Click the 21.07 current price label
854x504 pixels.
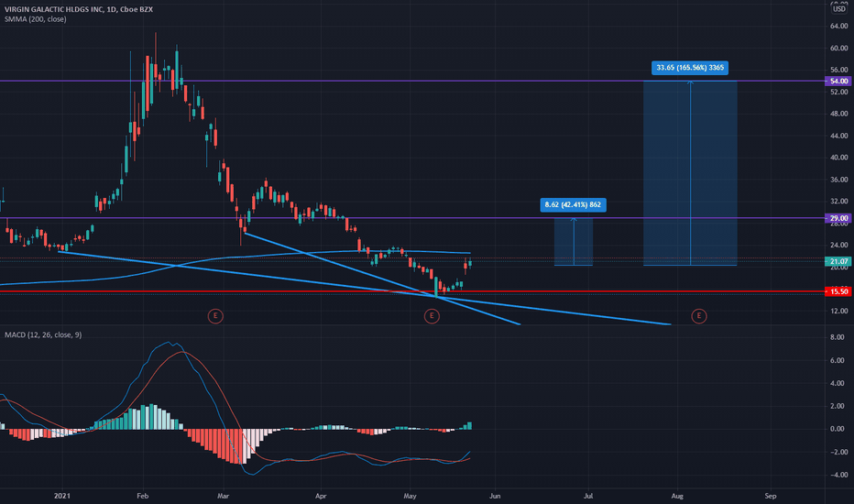(838, 261)
